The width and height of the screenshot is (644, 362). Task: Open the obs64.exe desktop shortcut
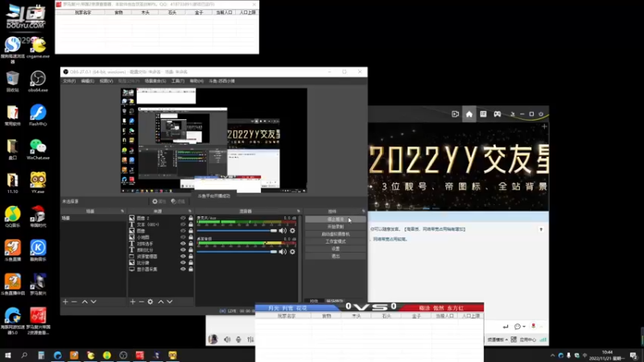pos(38,82)
